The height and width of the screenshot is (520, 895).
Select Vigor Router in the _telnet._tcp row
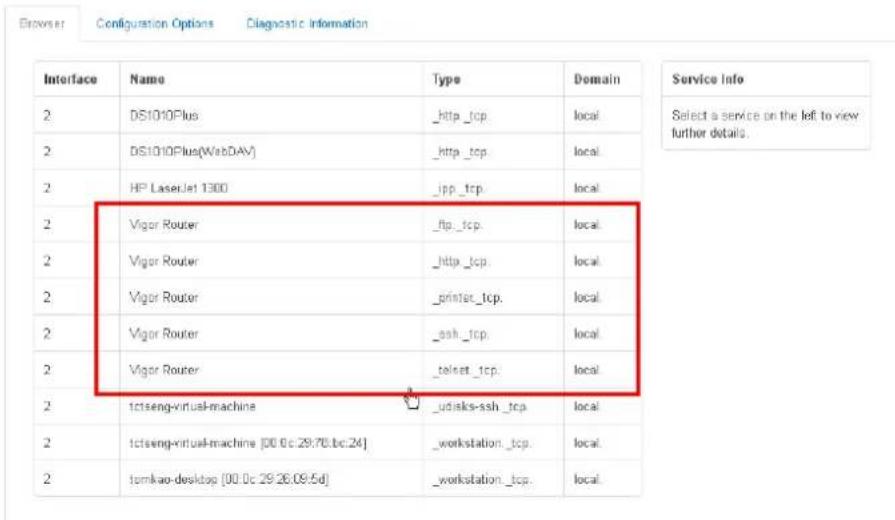pyautogui.click(x=164, y=370)
